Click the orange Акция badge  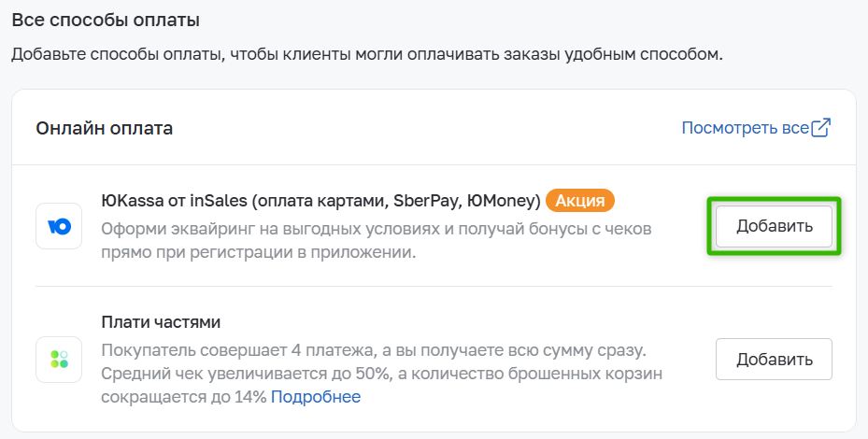[x=579, y=201]
